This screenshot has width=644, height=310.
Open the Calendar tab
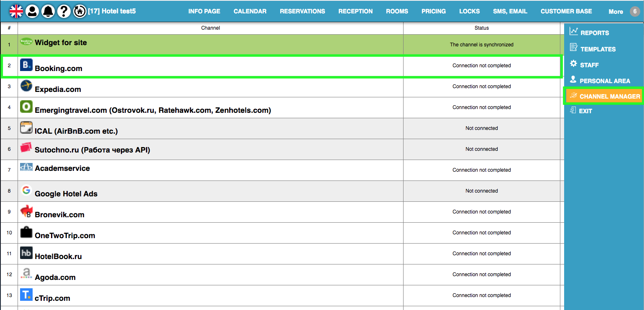[x=250, y=11]
